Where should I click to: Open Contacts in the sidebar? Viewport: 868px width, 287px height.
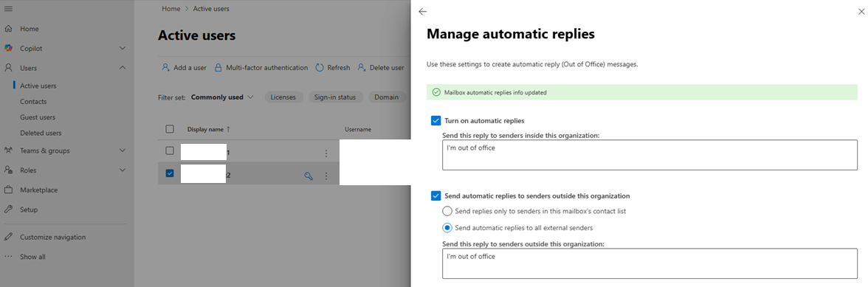pos(33,102)
